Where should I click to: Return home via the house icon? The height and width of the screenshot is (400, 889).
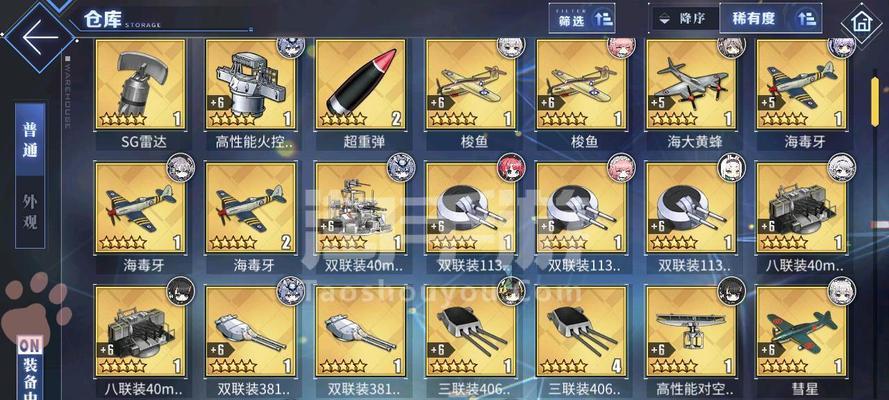point(861,24)
